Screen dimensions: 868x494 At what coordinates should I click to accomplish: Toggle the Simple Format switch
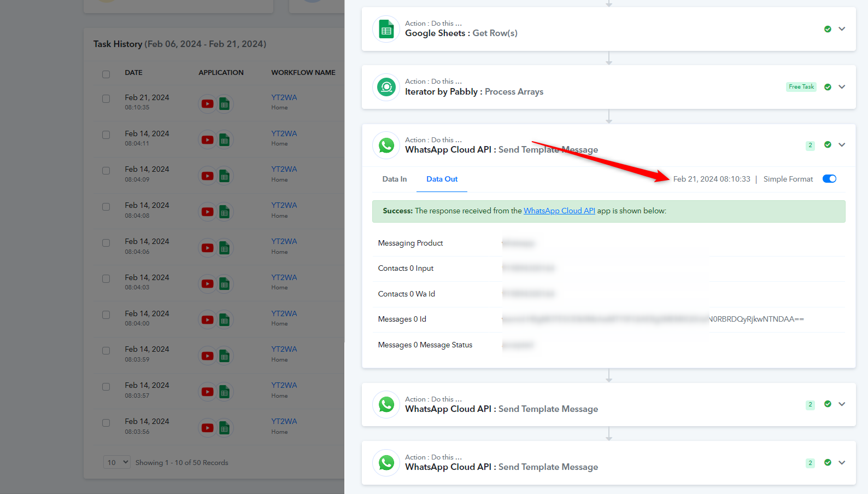point(829,179)
